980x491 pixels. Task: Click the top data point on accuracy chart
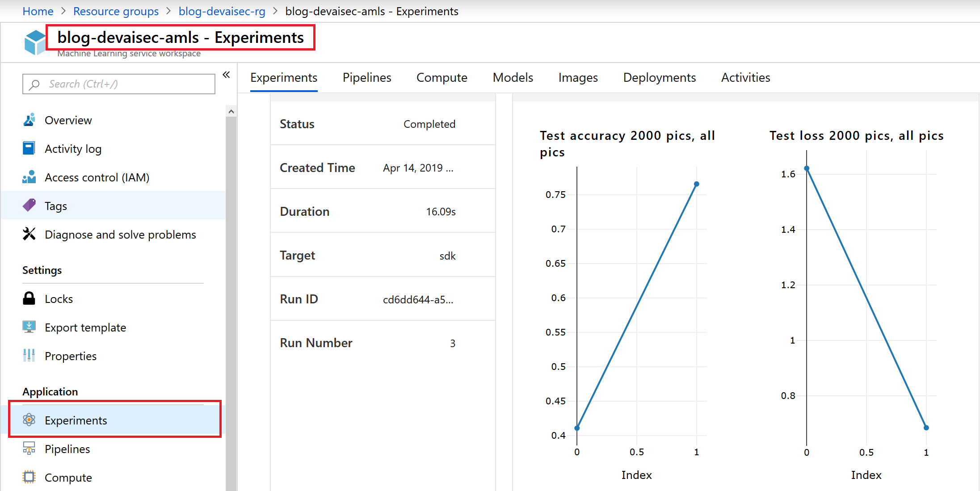click(697, 184)
